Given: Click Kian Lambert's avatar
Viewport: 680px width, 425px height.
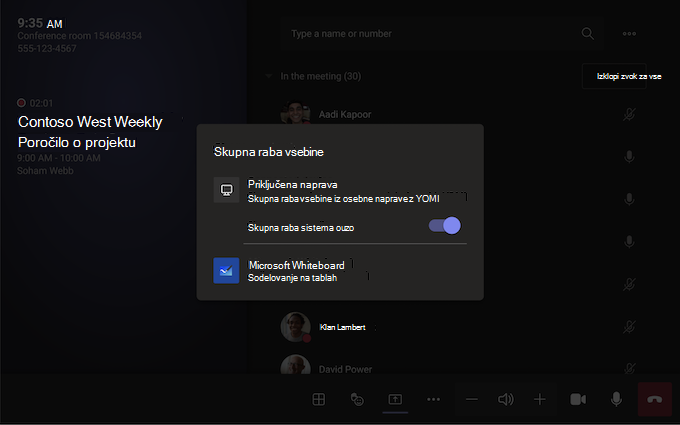Looking at the screenshot, I should pyautogui.click(x=296, y=327).
